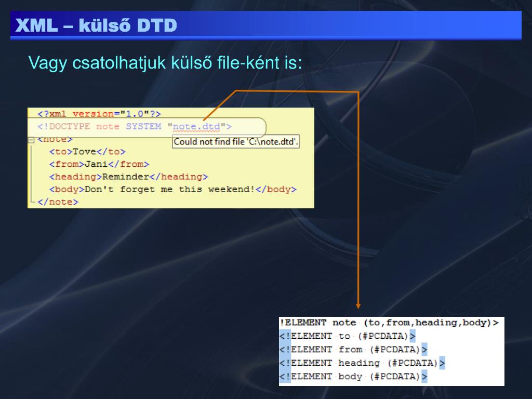Click the xml version declaration line

[x=99, y=114]
